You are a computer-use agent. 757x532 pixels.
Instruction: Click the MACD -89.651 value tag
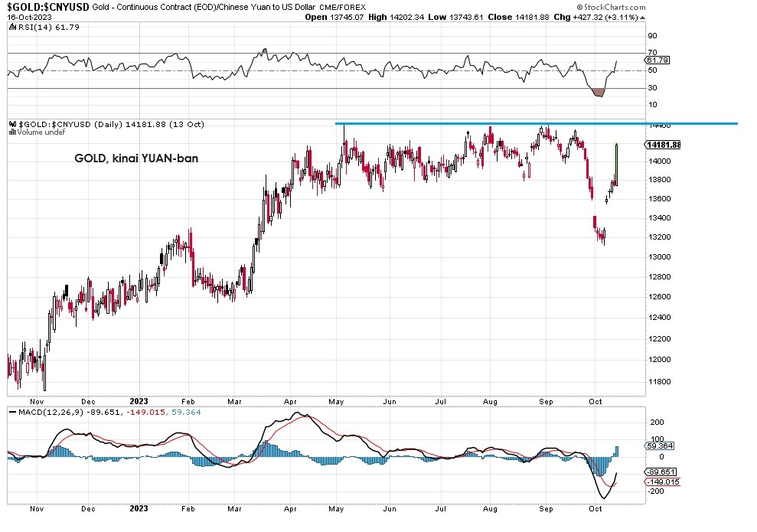coord(659,472)
